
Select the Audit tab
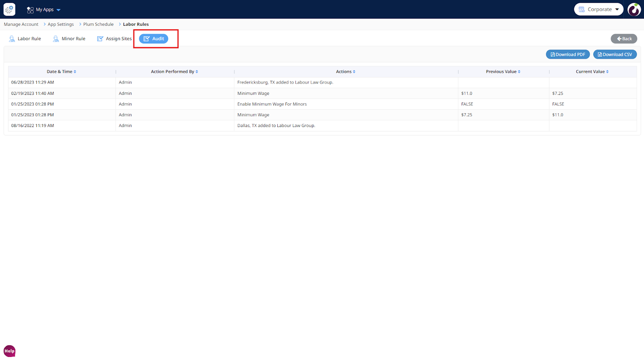tap(154, 39)
